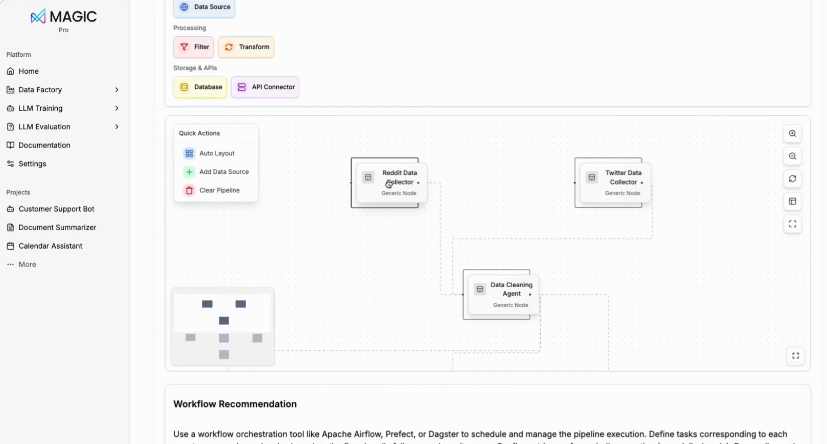
Task: Select the Data Source node chip
Action: coord(204,7)
